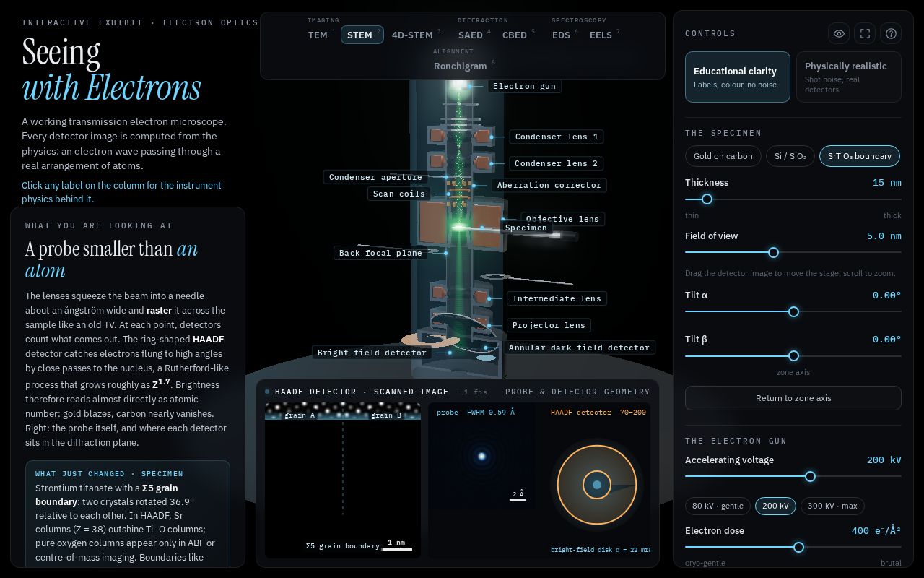Click the Back focal plane label
This screenshot has height=578, width=924.
[380, 253]
